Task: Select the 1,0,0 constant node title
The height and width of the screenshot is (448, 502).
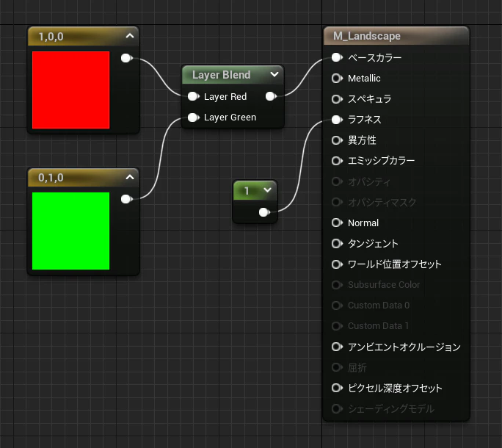Action: 51,37
